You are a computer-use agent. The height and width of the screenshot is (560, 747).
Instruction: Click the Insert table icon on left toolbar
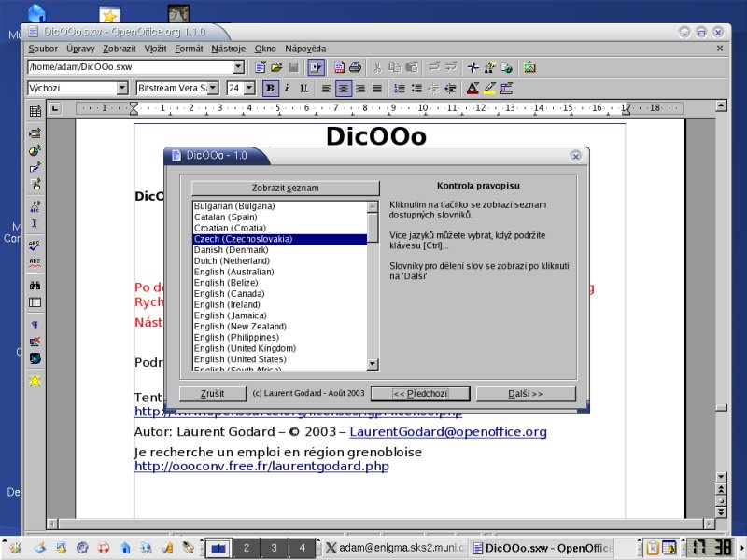[x=35, y=111]
